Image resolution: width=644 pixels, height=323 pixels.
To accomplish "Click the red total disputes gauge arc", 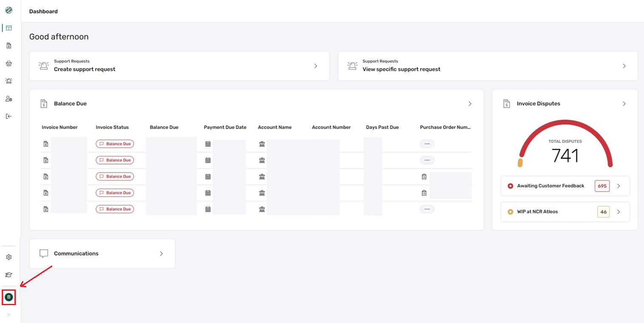I will coord(565,128).
